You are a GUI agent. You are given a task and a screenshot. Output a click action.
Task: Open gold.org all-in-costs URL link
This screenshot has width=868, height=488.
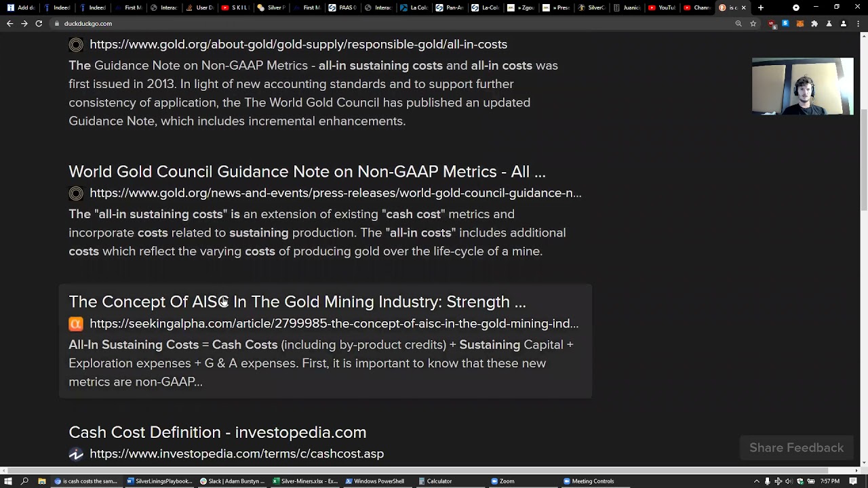click(x=298, y=44)
